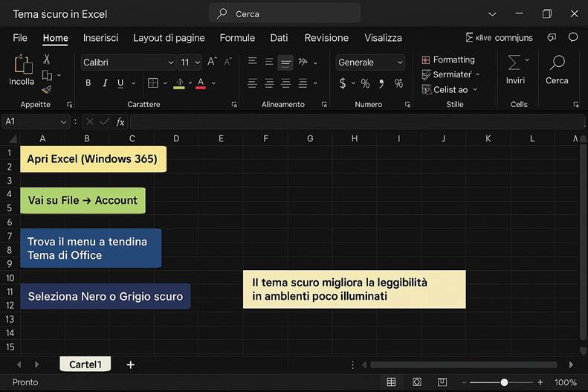The height and width of the screenshot is (392, 588).
Task: Select the Home ribbon tab
Action: pos(56,38)
